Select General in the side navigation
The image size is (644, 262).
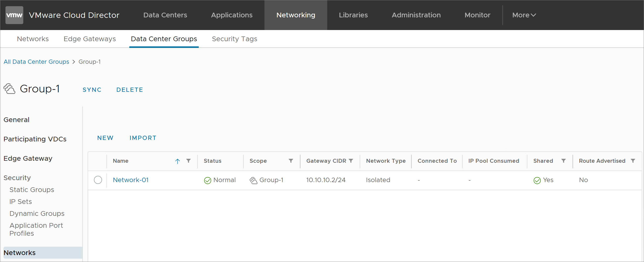(17, 120)
